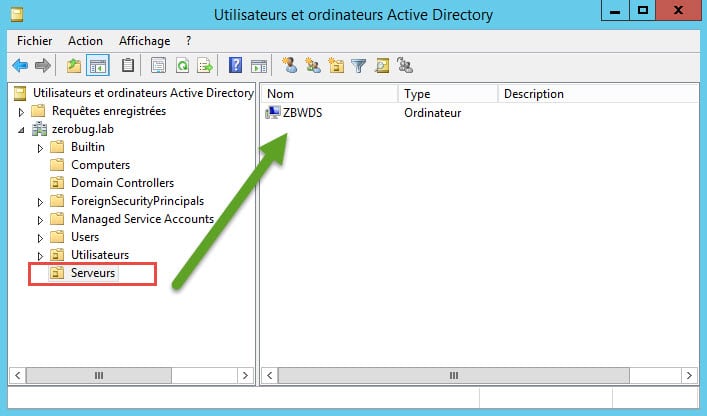Viewport: 707px width, 416px height.
Task: Sort by the Nom column header
Action: pyautogui.click(x=330, y=93)
